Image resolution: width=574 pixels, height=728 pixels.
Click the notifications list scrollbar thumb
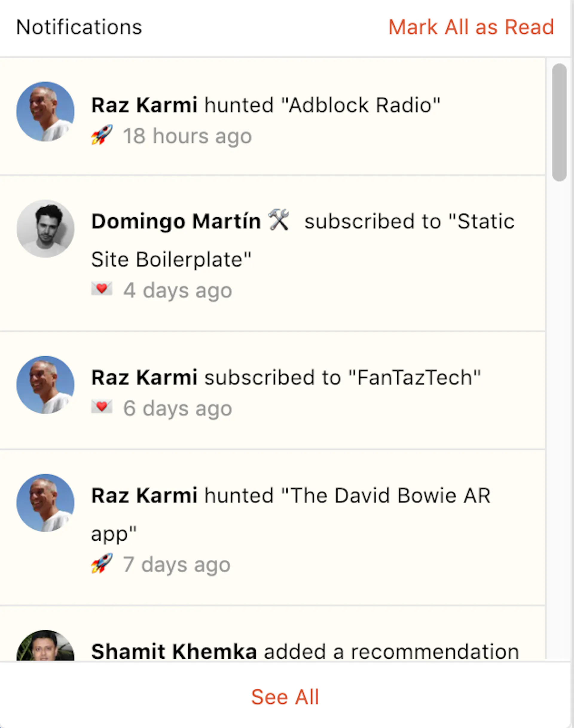(559, 122)
